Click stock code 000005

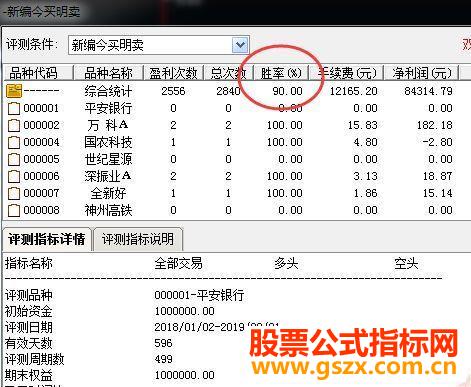(41, 159)
